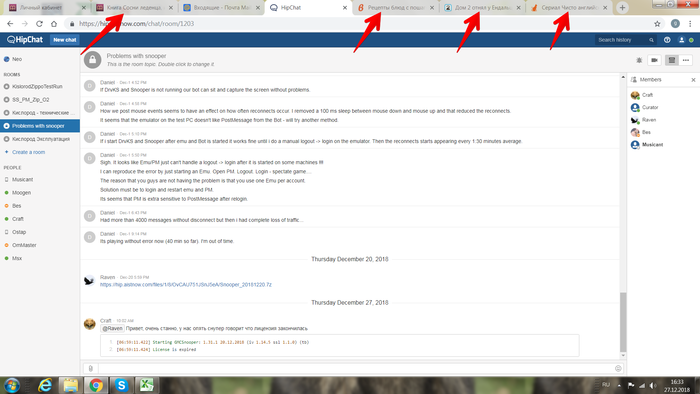This screenshot has height=394, width=700.
Task: Select the Problems with snooper room
Action: [40, 126]
